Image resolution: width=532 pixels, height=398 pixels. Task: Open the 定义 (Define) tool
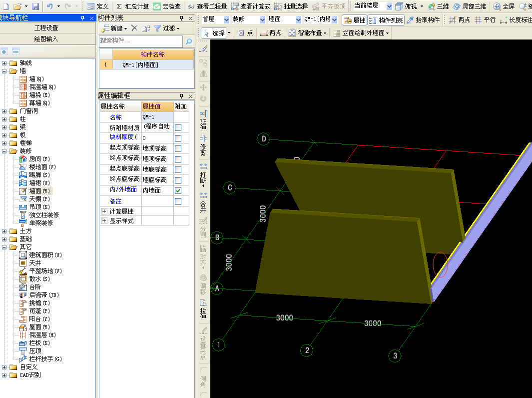click(97, 6)
